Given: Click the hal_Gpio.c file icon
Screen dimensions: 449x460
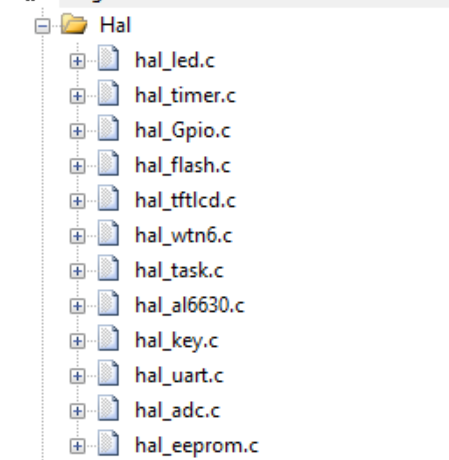Looking at the screenshot, I should [108, 128].
